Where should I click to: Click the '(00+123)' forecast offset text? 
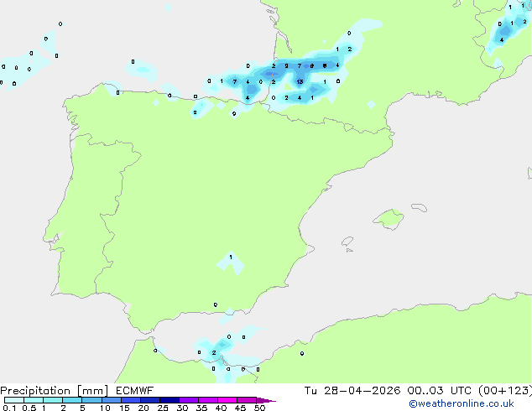505,391
